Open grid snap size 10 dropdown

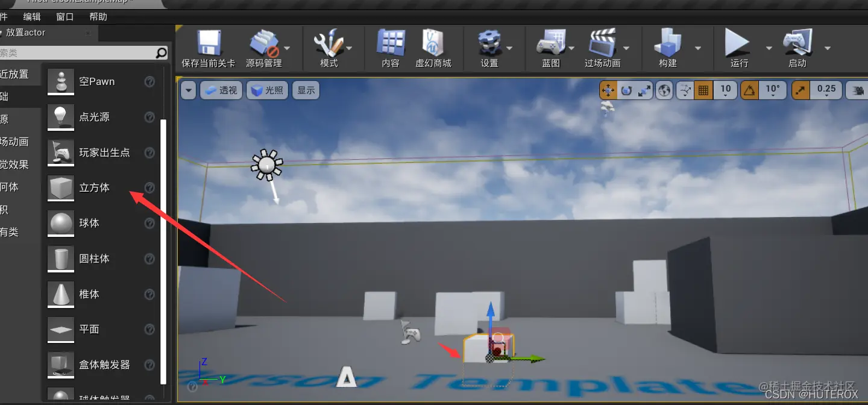pos(725,90)
